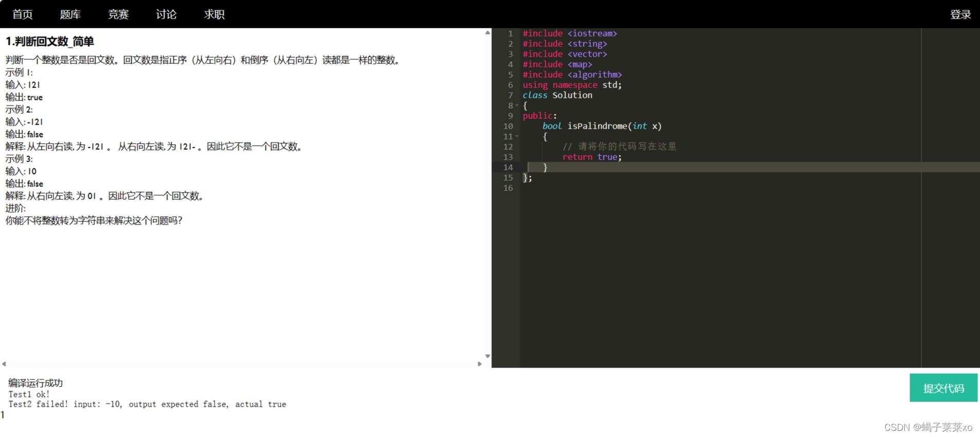Collapse the code fold arrow at line 11
Viewport: 980px width, 437px height.
(x=517, y=136)
